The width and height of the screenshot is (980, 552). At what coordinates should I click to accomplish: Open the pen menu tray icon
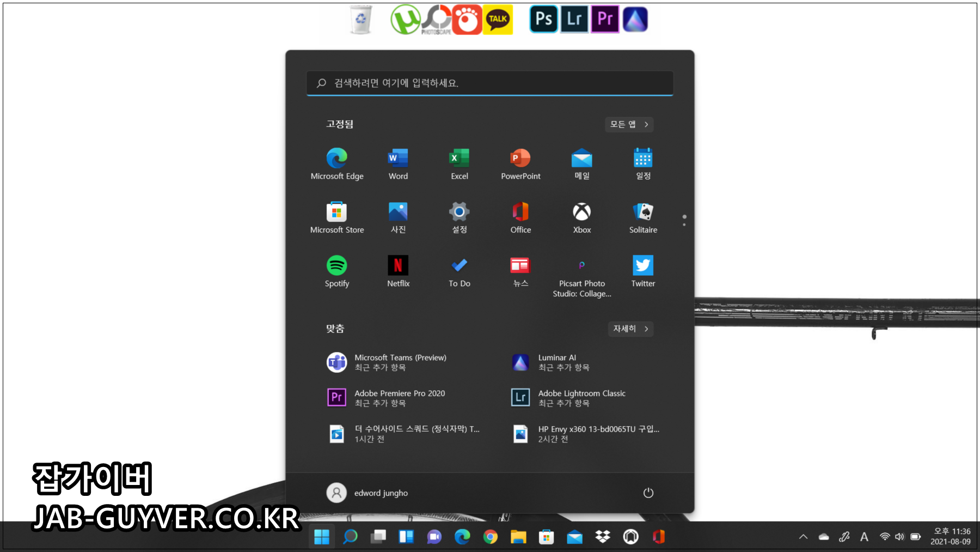pyautogui.click(x=844, y=537)
